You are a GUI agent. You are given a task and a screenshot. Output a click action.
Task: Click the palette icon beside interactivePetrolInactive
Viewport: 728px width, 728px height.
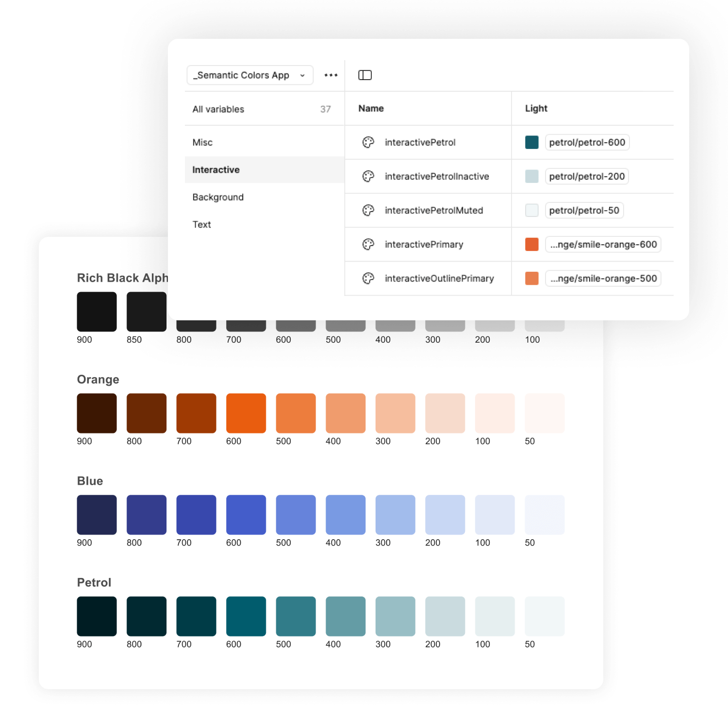pyautogui.click(x=368, y=176)
